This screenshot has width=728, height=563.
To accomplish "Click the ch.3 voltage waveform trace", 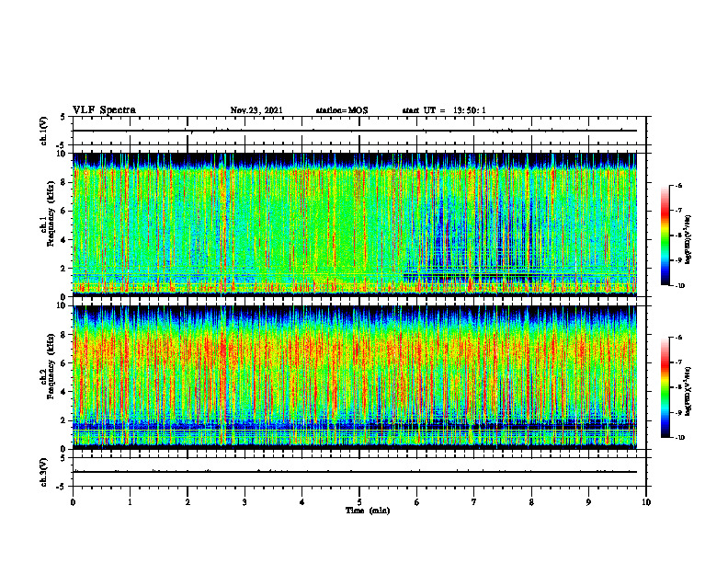I will point(355,472).
